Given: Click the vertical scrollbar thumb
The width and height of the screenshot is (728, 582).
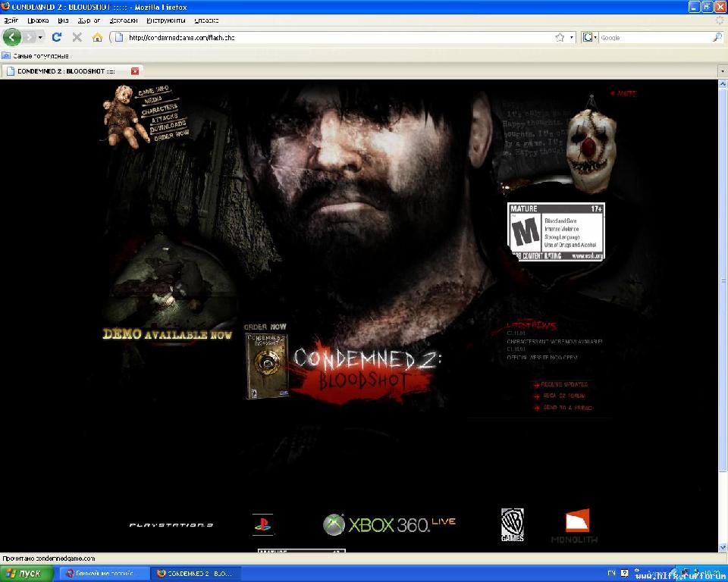Looking at the screenshot, I should coord(723,281).
